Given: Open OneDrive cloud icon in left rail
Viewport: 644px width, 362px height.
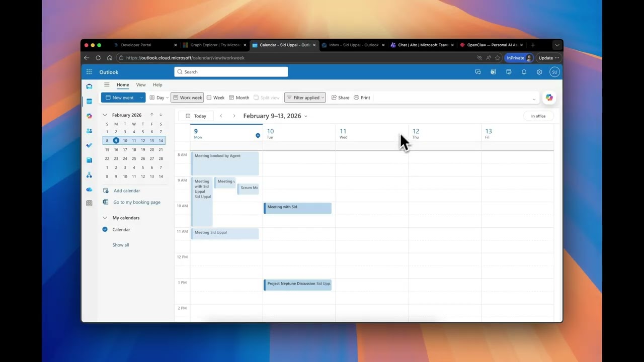Looking at the screenshot, I should (x=89, y=190).
